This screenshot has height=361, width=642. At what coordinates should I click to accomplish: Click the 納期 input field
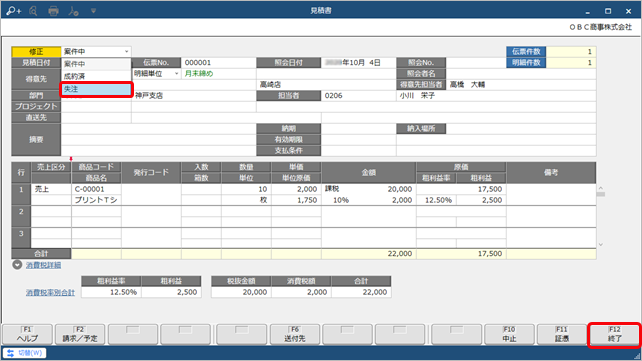point(358,129)
